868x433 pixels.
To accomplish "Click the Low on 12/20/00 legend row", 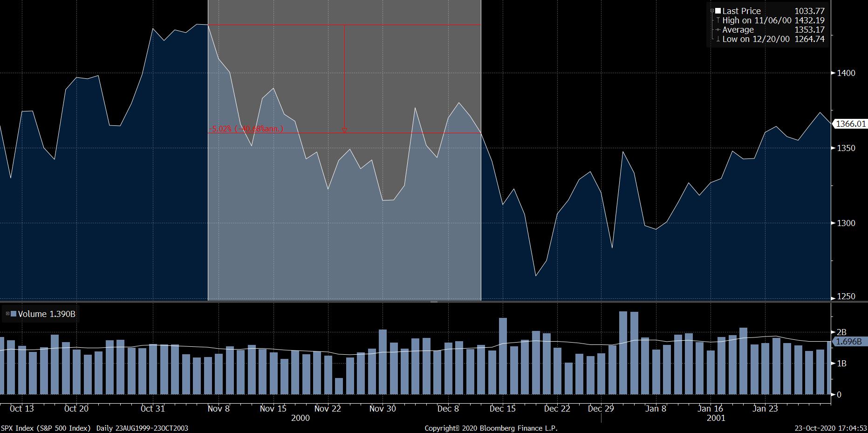I will 756,39.
